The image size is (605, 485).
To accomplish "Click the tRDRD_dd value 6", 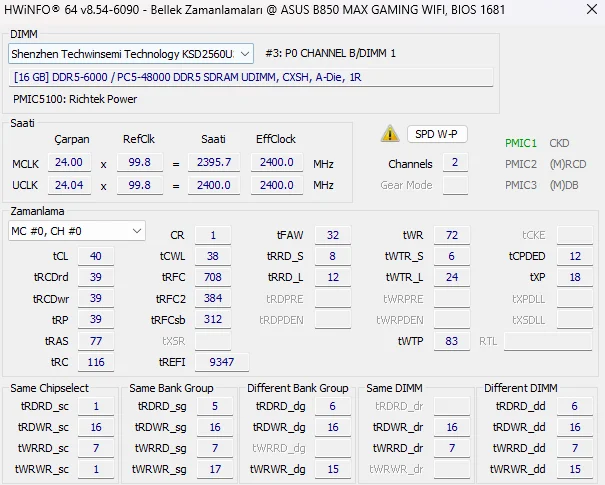I will [575, 406].
